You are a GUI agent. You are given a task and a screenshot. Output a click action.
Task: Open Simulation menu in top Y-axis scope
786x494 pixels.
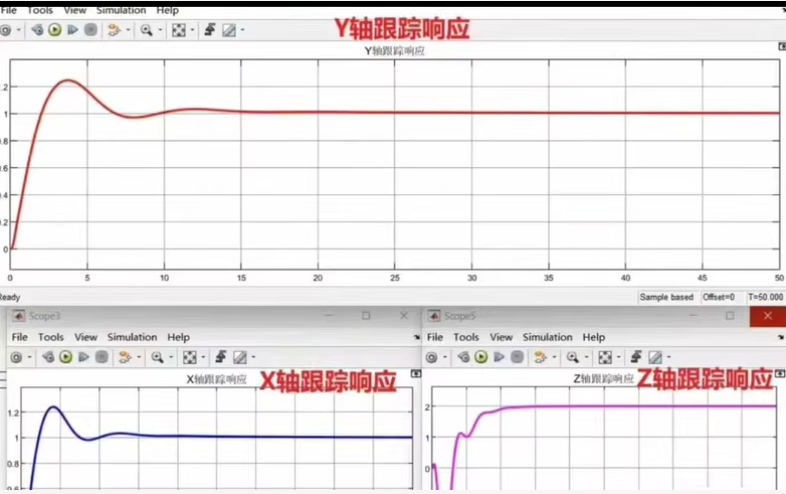pyautogui.click(x=121, y=10)
